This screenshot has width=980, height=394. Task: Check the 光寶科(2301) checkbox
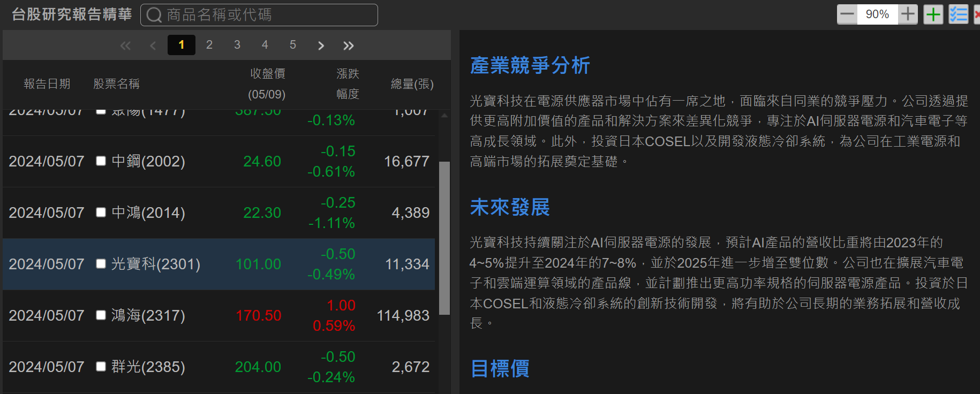coord(101,264)
